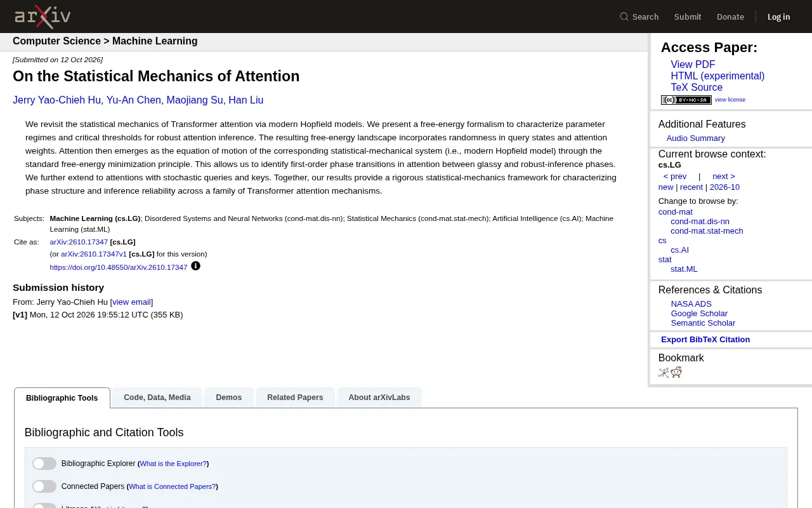The image size is (812, 508).
Task: Browse by cs.AI category
Action: [x=679, y=250]
